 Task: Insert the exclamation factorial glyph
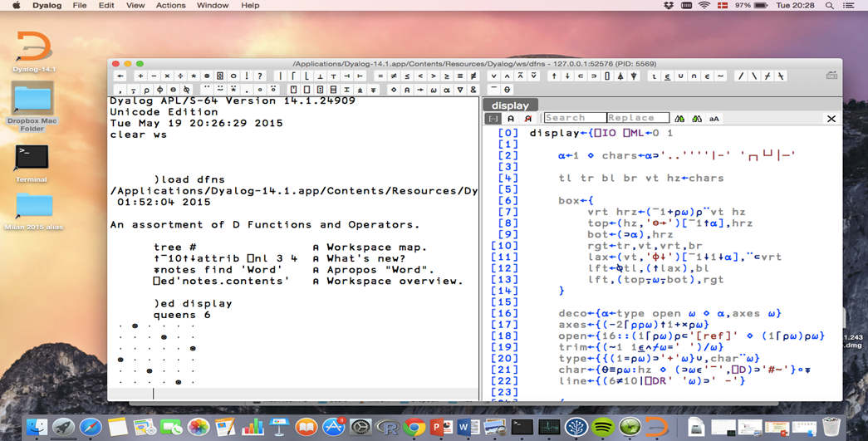[247, 76]
